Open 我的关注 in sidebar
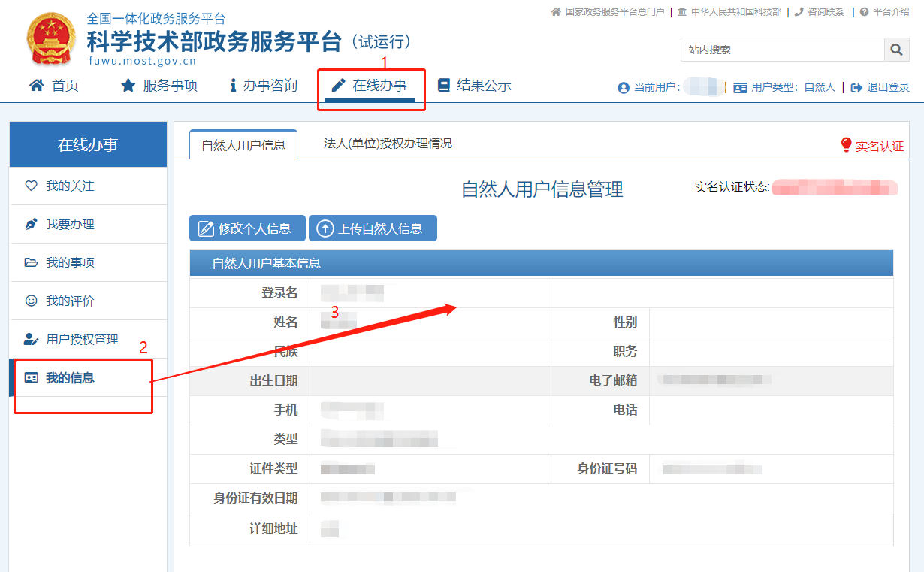The height and width of the screenshot is (572, 924). point(70,186)
